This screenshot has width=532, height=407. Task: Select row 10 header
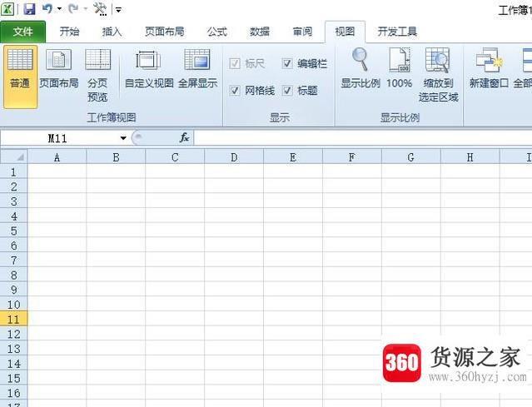pyautogui.click(x=13, y=305)
